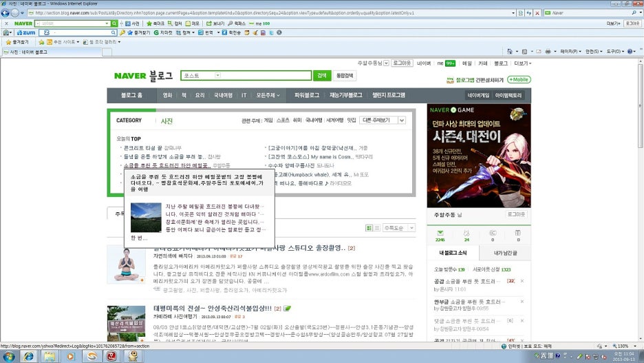The width and height of the screenshot is (644, 363).
Task: Click the IE home icon in command bar
Action: pyautogui.click(x=510, y=52)
